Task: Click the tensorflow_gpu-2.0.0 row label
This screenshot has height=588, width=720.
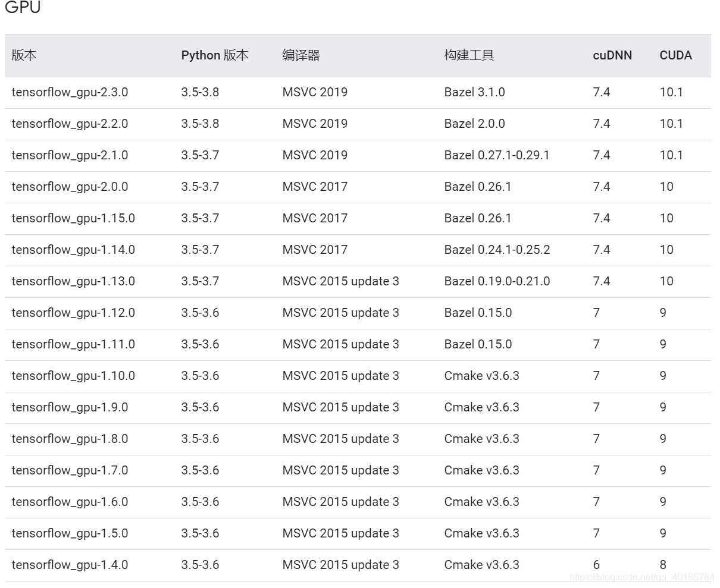Action: tap(70, 187)
